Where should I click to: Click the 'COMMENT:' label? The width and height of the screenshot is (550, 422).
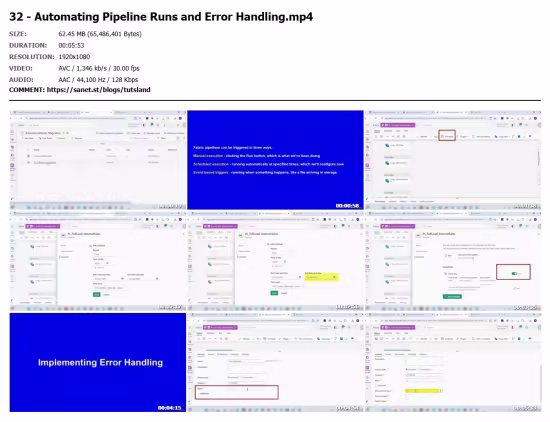(27, 90)
